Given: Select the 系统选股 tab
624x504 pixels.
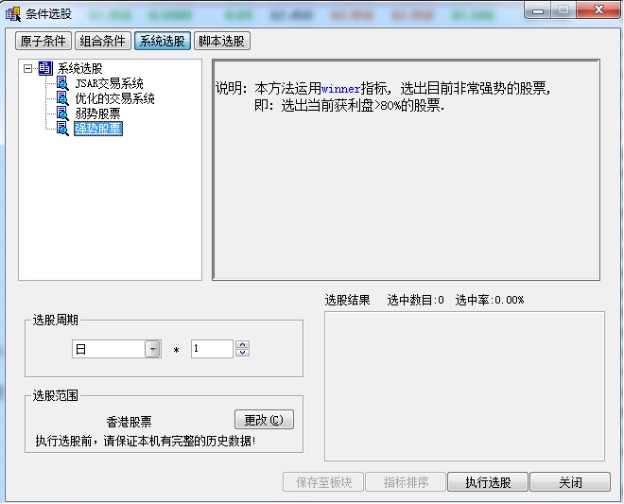Looking at the screenshot, I should pyautogui.click(x=162, y=41).
